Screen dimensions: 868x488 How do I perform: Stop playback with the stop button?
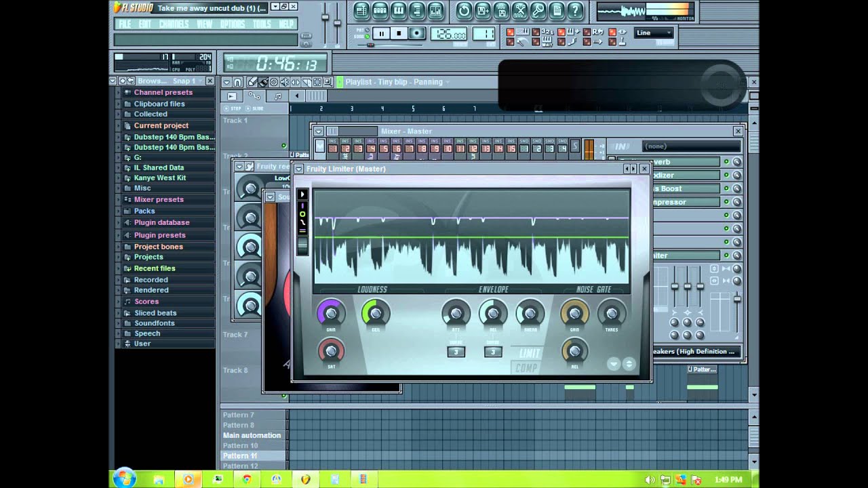pyautogui.click(x=399, y=33)
